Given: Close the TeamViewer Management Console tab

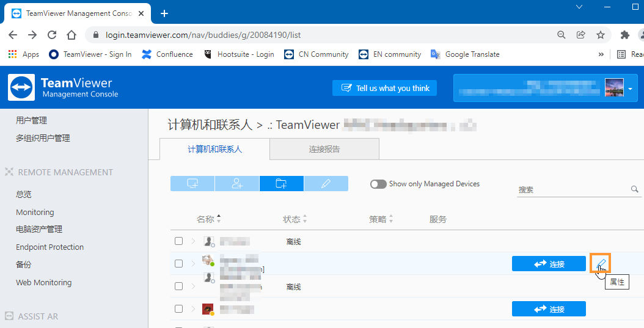Looking at the screenshot, I should 141,13.
